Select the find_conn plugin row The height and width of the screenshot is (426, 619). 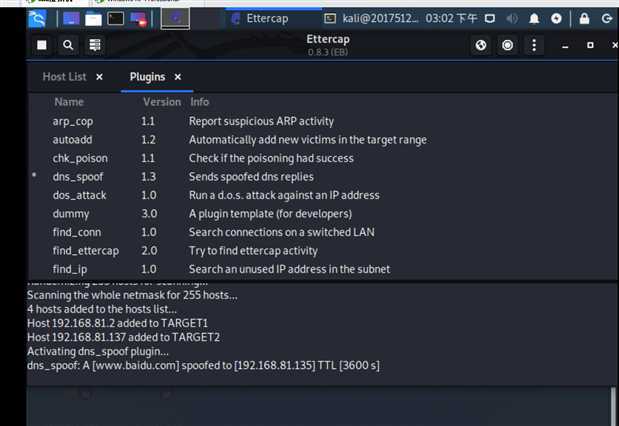[323, 232]
